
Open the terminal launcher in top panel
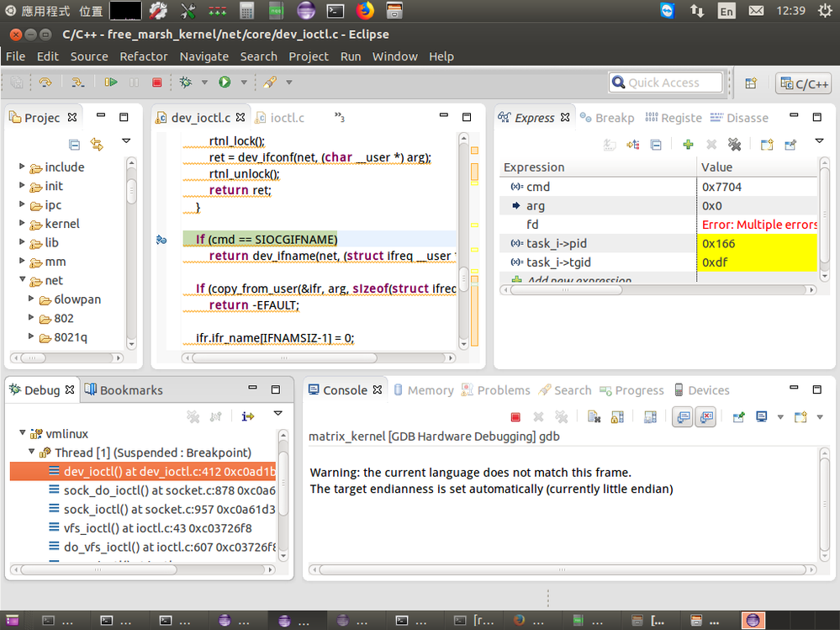click(335, 10)
